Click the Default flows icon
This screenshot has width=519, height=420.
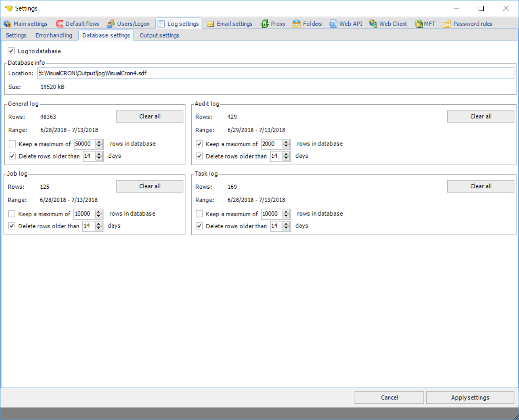60,24
